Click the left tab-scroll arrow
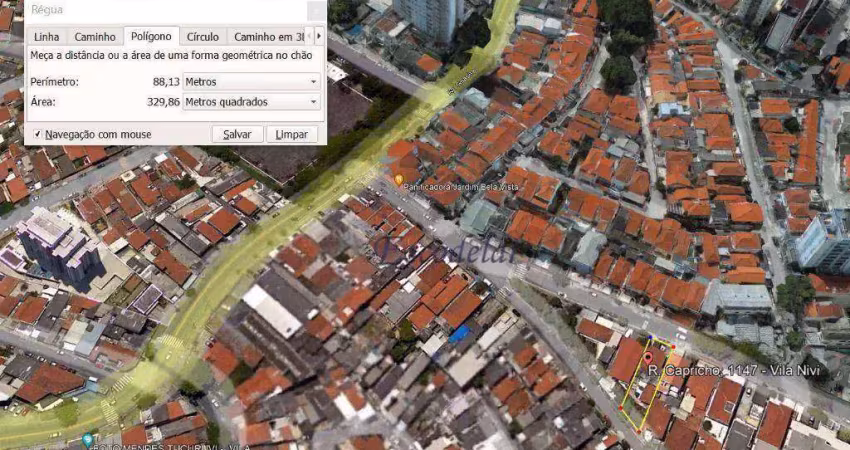Viewport: 850px width, 450px height. (x=310, y=36)
